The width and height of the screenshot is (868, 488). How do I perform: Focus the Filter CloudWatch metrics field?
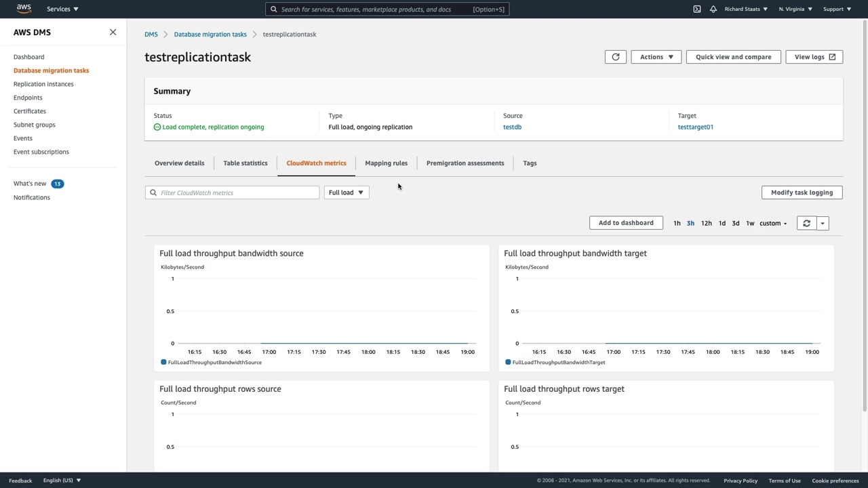point(237,192)
